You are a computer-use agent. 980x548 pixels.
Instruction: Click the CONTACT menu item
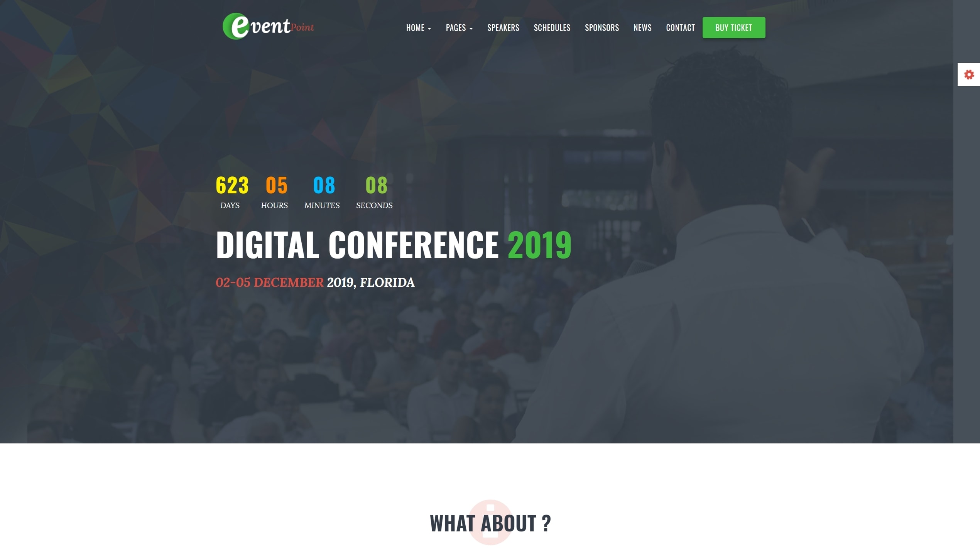click(x=681, y=27)
